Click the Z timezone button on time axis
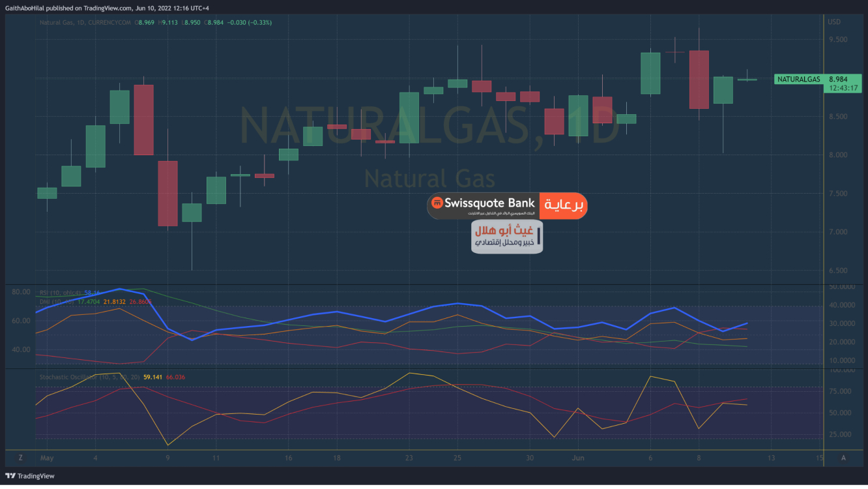Screen dimensions: 868x489 click(x=20, y=458)
